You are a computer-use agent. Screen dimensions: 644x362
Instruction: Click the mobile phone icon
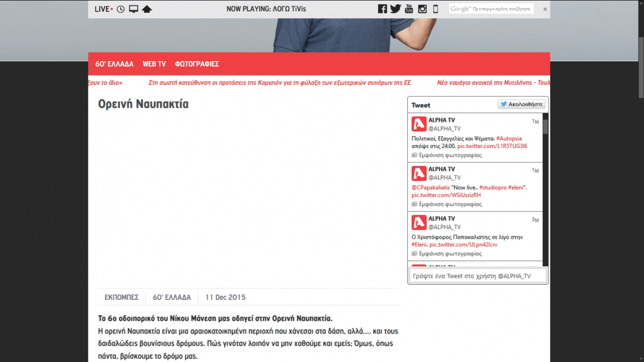click(435, 9)
